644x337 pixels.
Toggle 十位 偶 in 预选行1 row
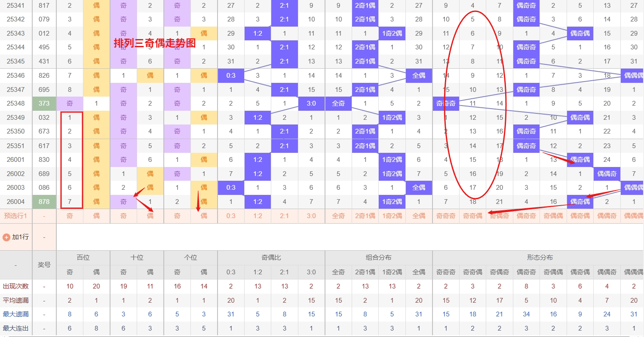[150, 216]
